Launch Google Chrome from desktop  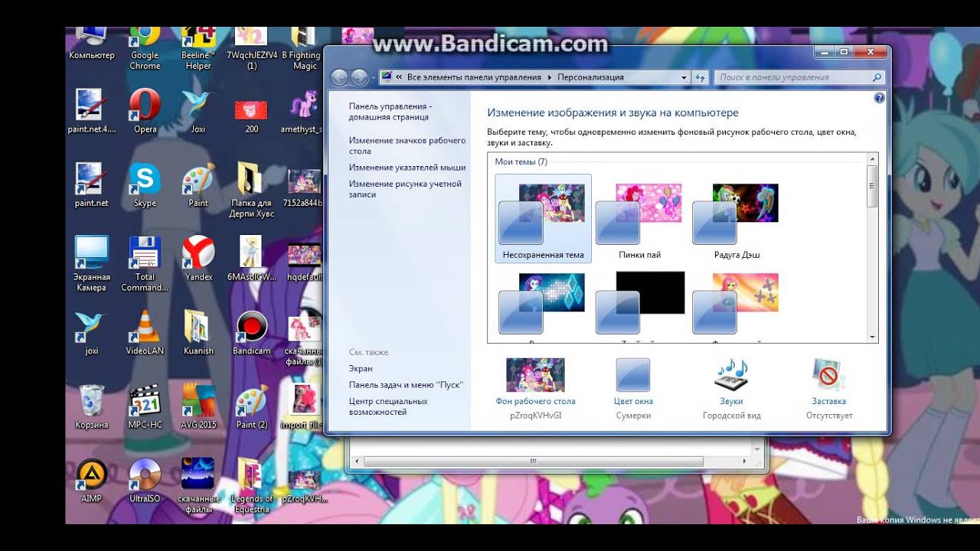click(x=145, y=50)
